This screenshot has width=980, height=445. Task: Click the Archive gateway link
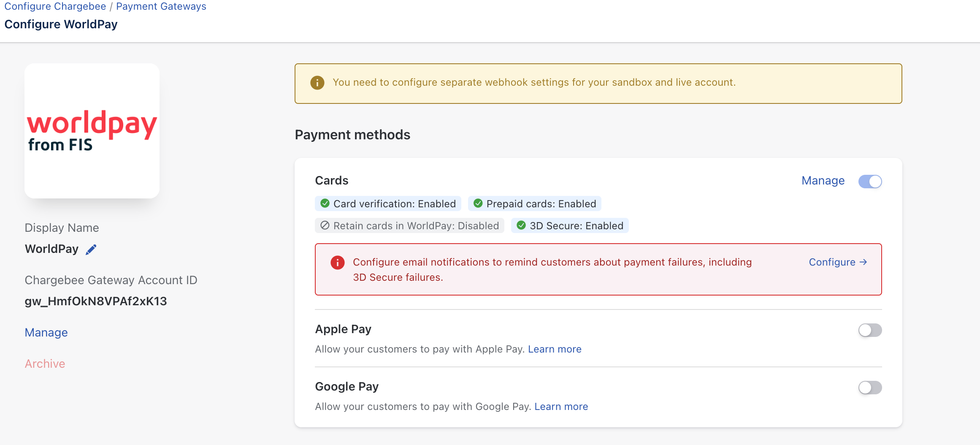tap(45, 364)
